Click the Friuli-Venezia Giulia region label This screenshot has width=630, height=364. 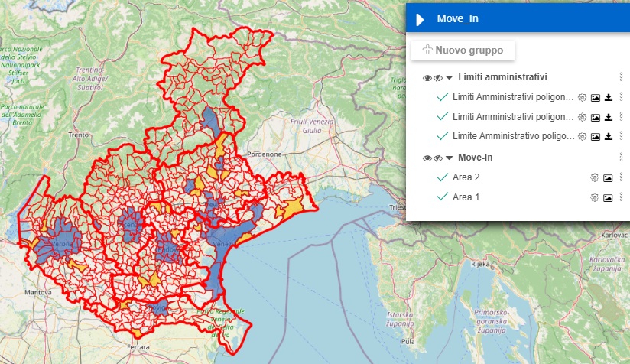[312, 125]
